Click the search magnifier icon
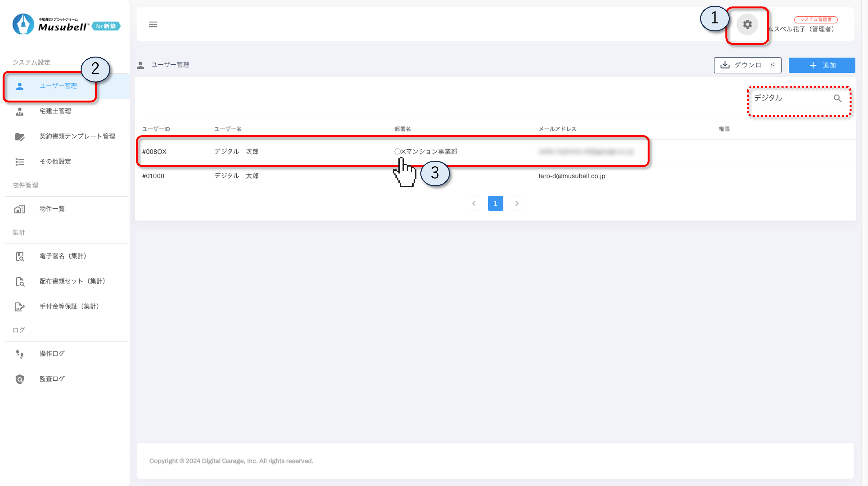Viewport: 868px width, 486px height. pyautogui.click(x=837, y=98)
